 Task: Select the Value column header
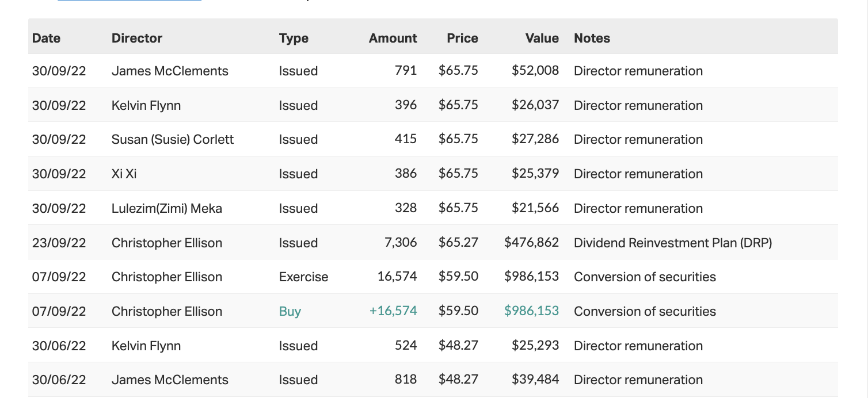coord(542,38)
